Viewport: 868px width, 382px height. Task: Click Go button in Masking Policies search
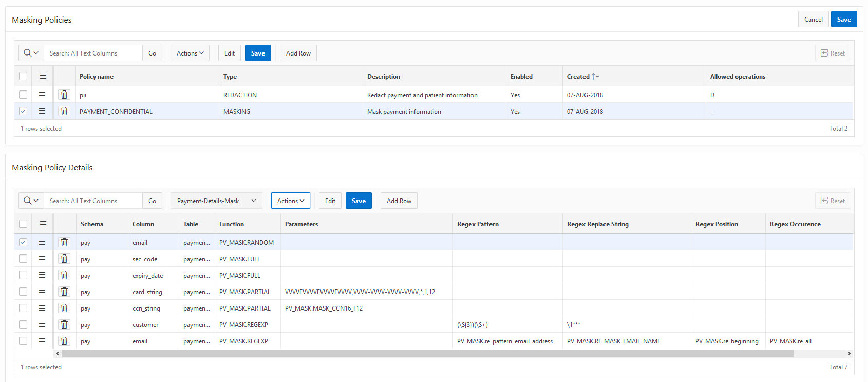pyautogui.click(x=152, y=53)
